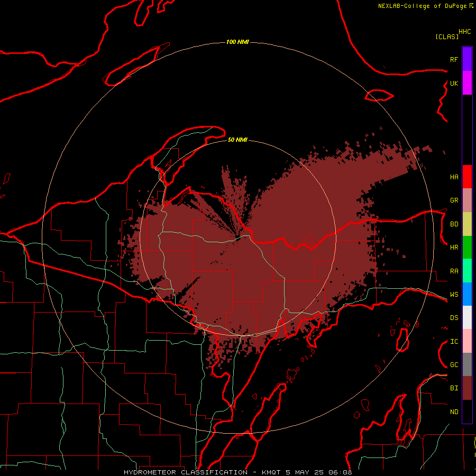Click the DS white legend swatch
The width and height of the screenshot is (476, 476).
[x=467, y=317]
